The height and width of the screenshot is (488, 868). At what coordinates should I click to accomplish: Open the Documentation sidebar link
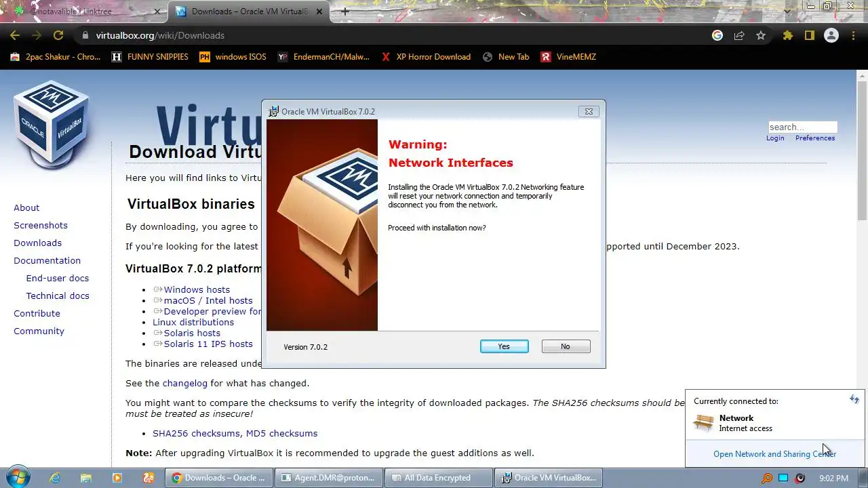click(x=47, y=260)
